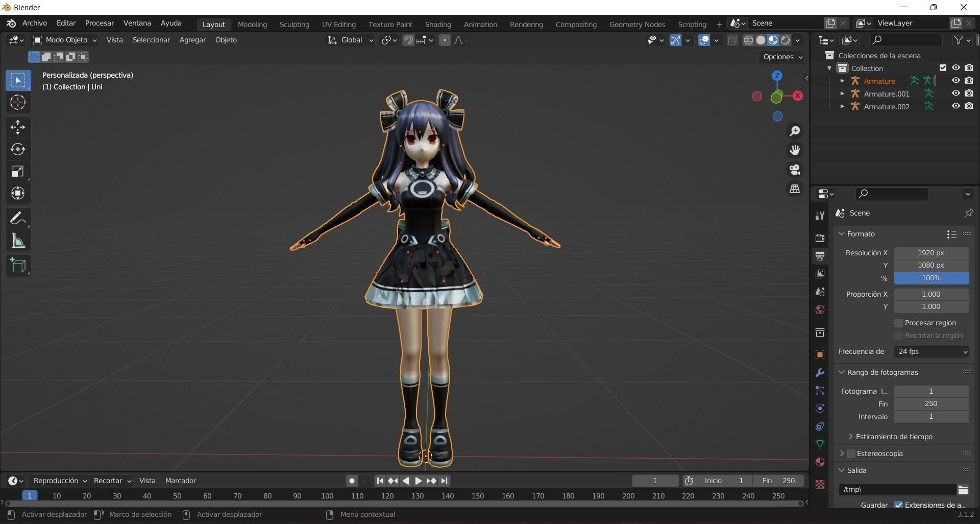Screen dimensions: 980x524
Task: Open World properties tab
Action: click(x=820, y=310)
